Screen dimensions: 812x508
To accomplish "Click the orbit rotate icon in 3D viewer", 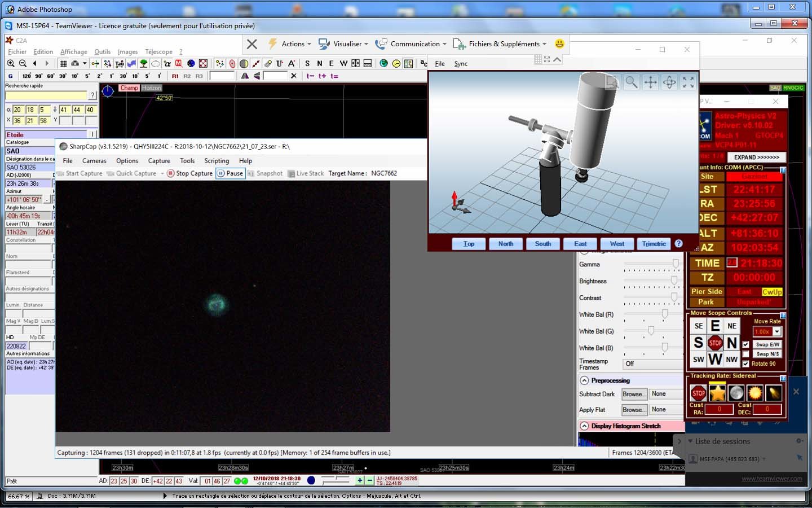I will (x=669, y=82).
